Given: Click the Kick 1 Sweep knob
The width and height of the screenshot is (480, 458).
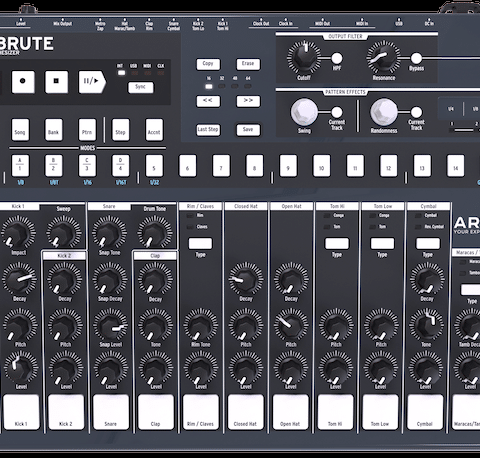Looking at the screenshot, I should click(64, 232).
